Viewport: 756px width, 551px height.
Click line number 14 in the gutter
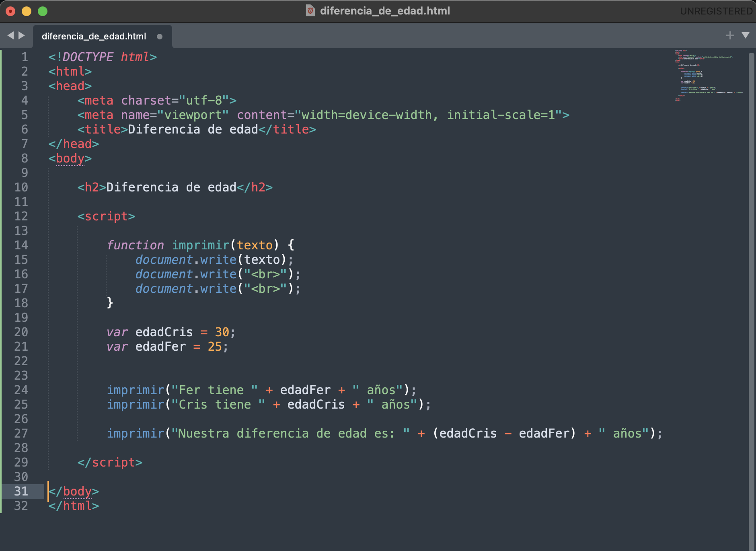pos(21,245)
